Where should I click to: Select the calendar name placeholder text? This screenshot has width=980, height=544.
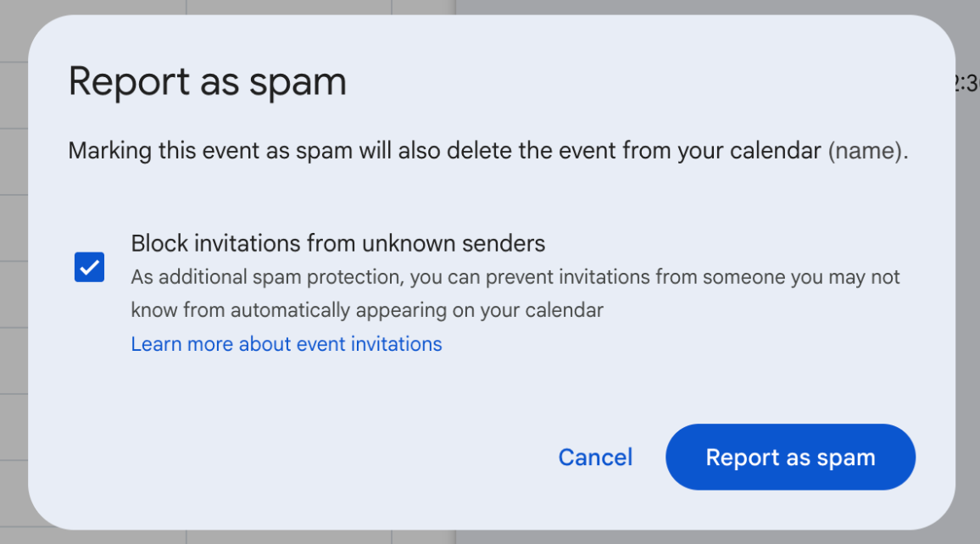click(866, 151)
